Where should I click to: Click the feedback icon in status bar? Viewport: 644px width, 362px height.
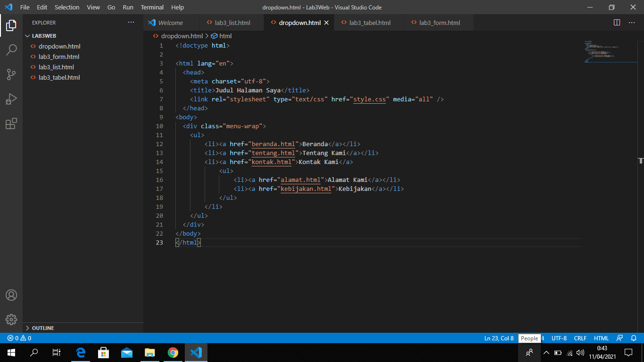pos(620,338)
